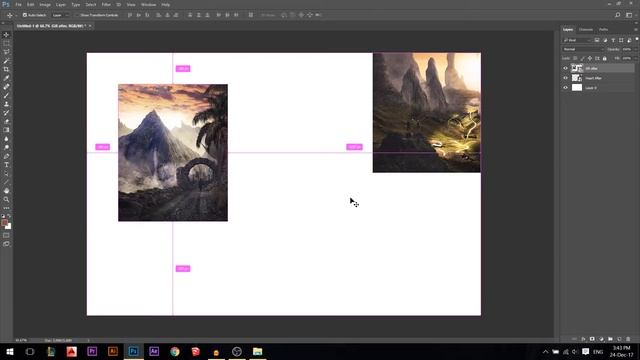Select the Healing Brush tool
Screen dimensions: 640x360
tap(6, 87)
